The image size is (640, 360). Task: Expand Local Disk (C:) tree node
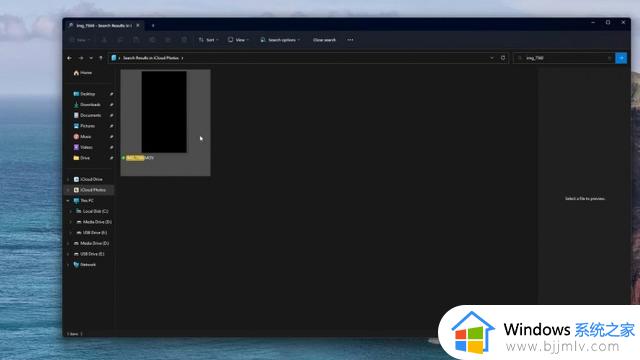coord(71,211)
